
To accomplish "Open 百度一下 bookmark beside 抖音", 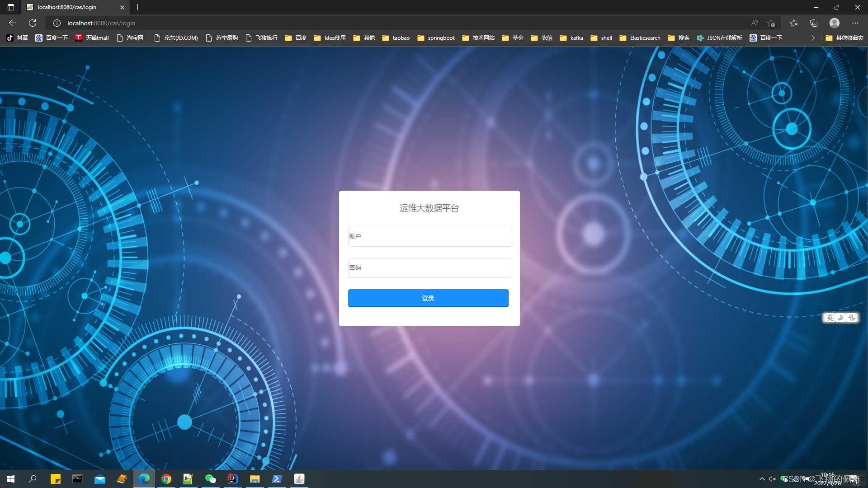I will (52, 38).
